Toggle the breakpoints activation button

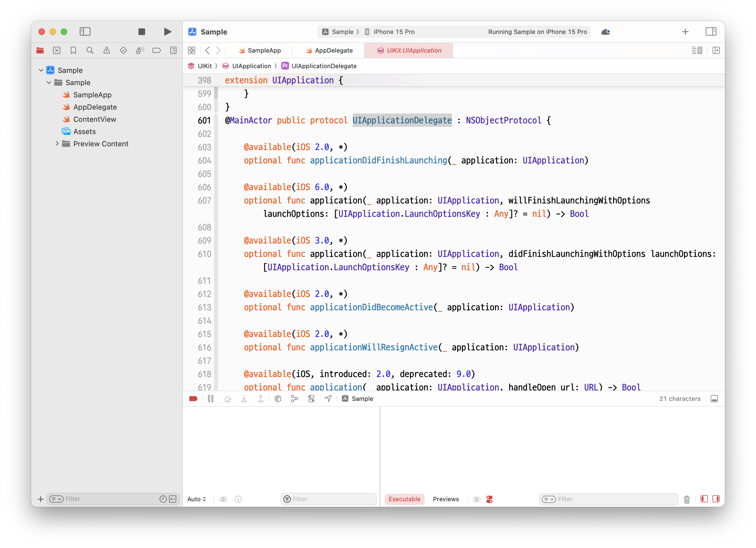tap(193, 399)
